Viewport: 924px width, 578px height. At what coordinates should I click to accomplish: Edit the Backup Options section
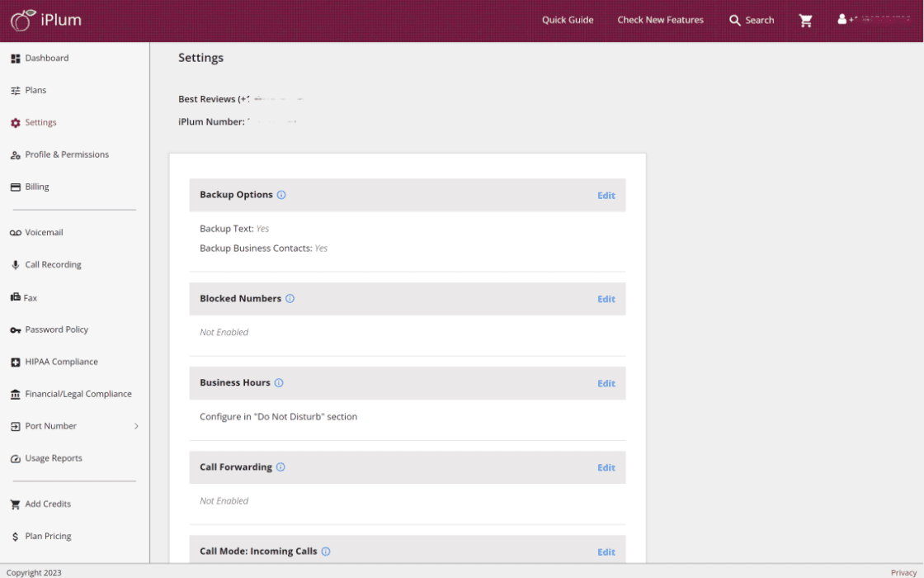pos(606,196)
